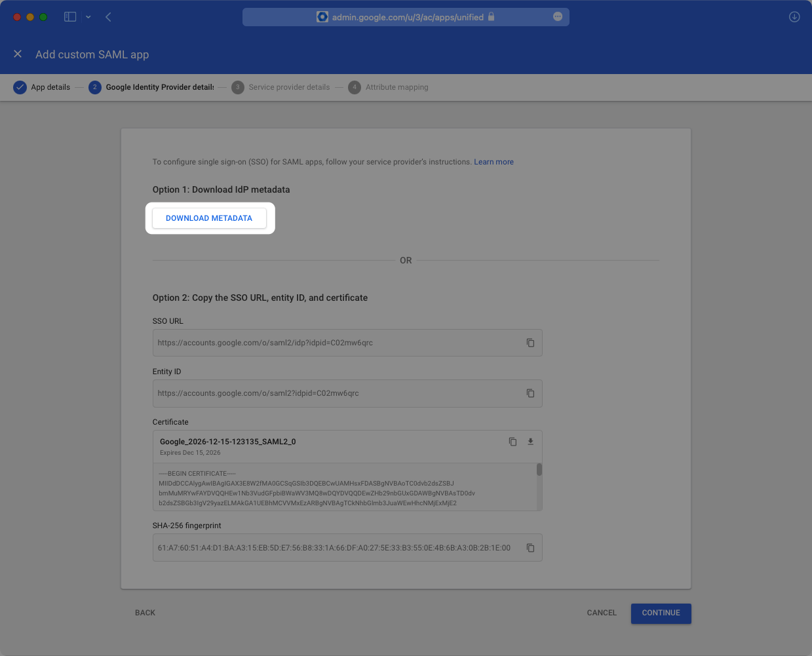Jump to Attribute mapping step
This screenshot has height=656, width=812.
(389, 87)
